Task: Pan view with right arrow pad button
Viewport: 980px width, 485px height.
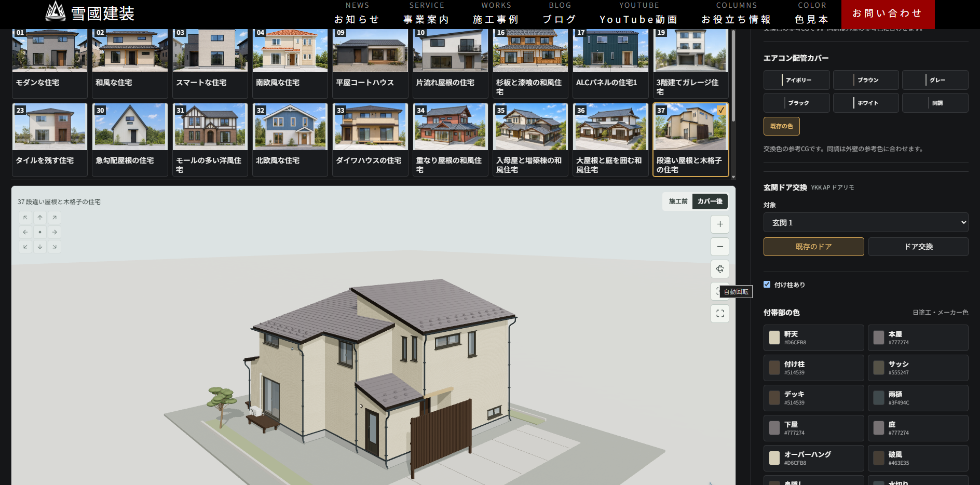Action: point(55,232)
